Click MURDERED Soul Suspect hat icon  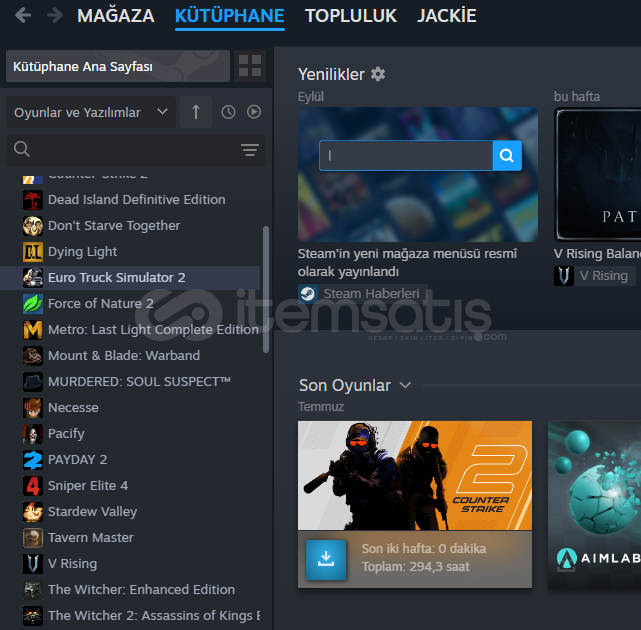coord(33,381)
